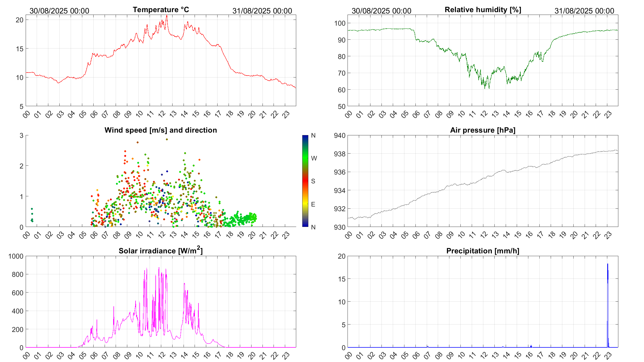Screen dimensions: 644x362
Task: Click the Temperature °C chart title
Action: point(161,10)
